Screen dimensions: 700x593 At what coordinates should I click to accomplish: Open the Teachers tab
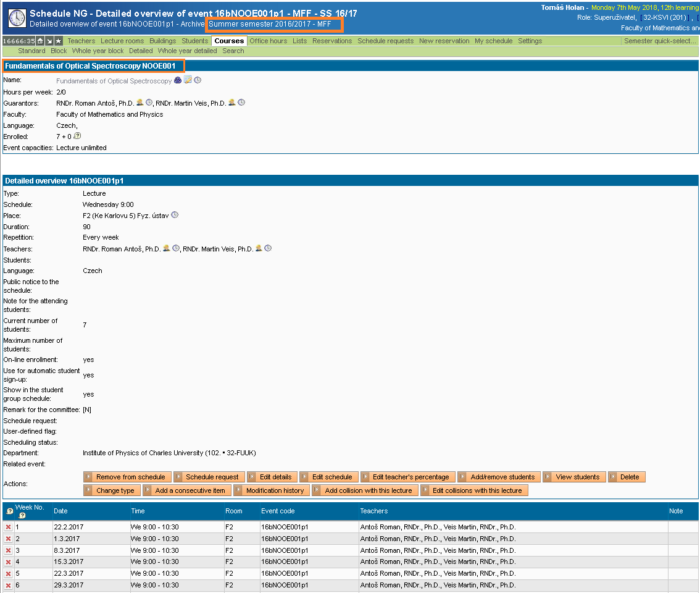81,41
